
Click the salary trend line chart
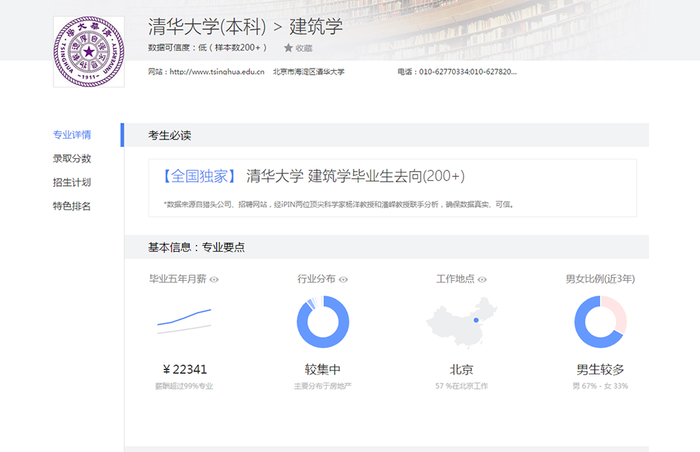click(184, 321)
